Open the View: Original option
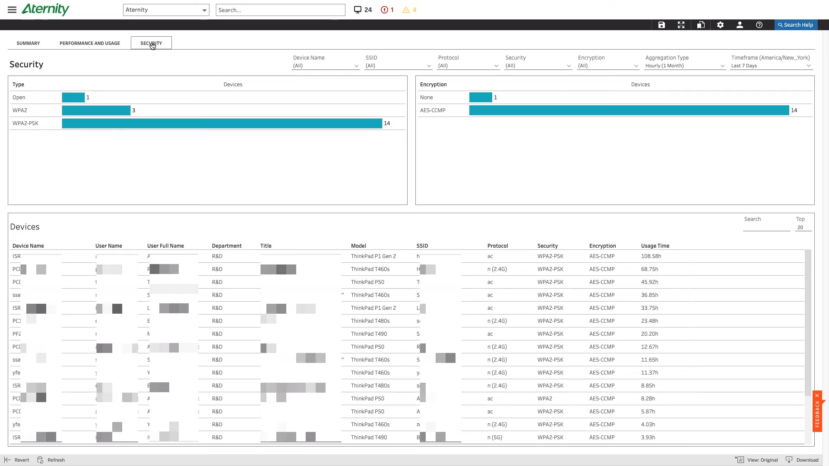This screenshot has height=466, width=829. tap(757, 460)
